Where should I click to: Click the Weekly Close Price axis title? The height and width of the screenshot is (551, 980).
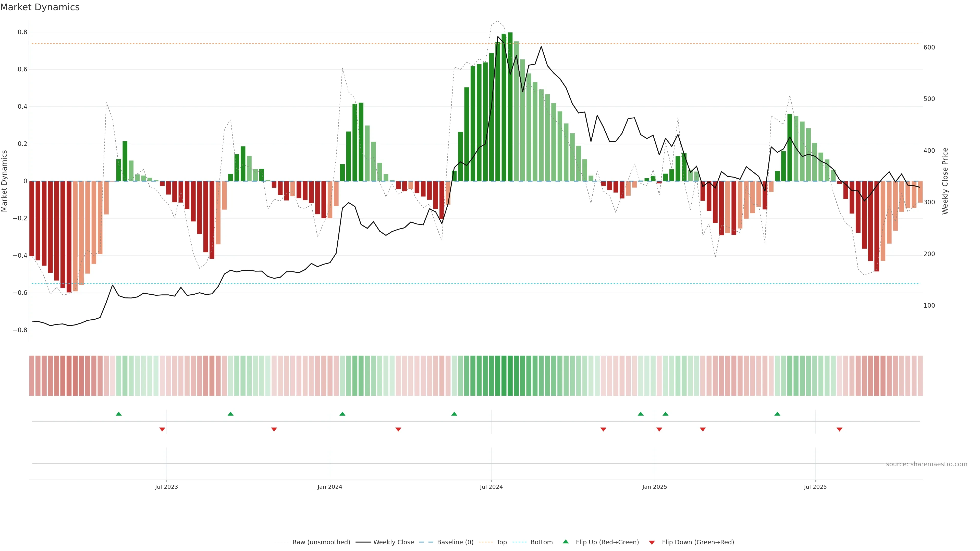945,181
